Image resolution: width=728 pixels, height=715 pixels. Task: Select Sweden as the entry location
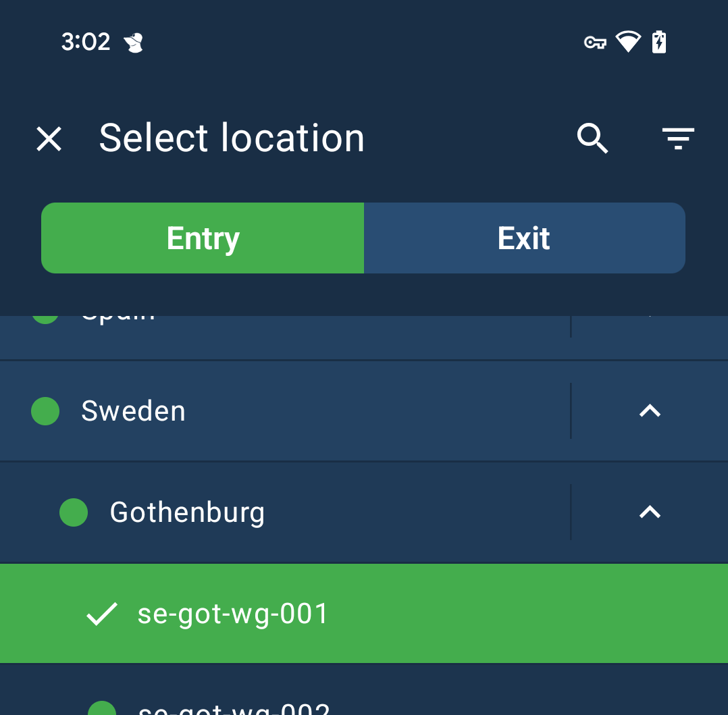click(x=134, y=411)
